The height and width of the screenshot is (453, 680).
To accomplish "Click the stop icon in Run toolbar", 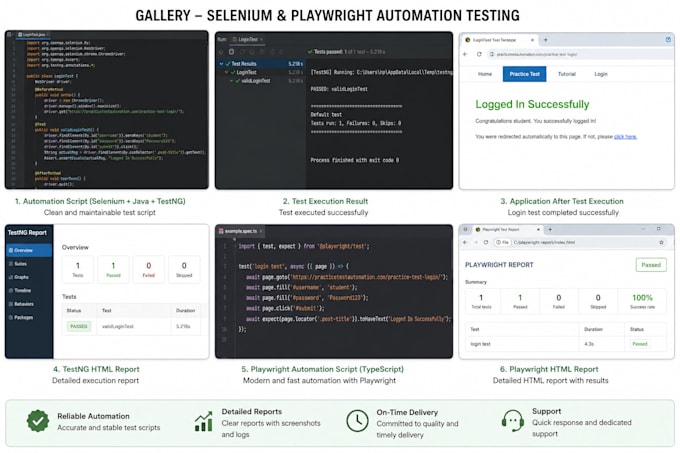I will [x=232, y=52].
